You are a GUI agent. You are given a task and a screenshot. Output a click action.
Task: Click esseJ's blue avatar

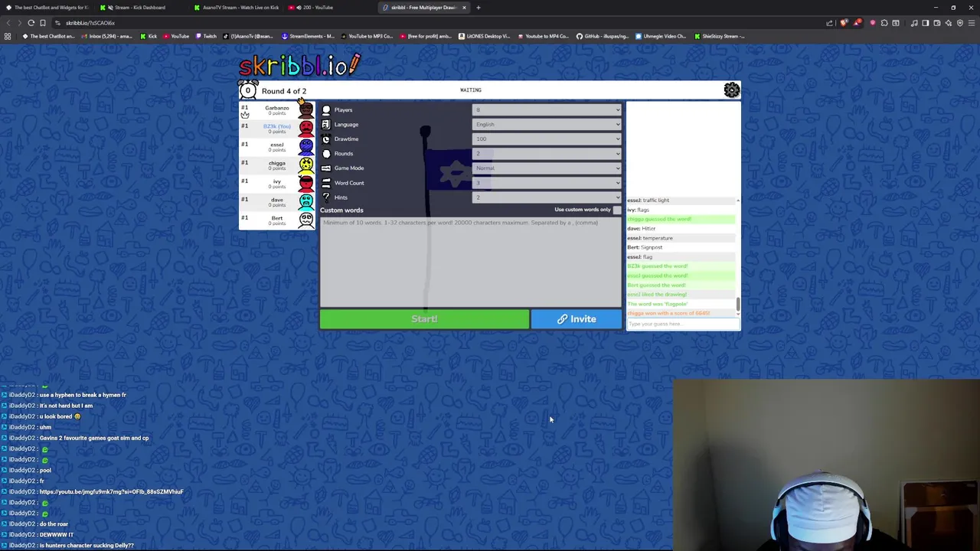pos(305,145)
